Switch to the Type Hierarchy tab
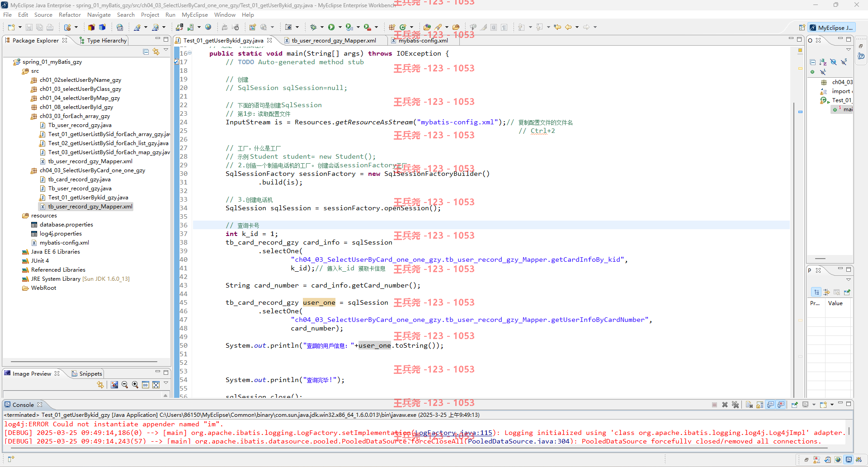Viewport: 868px width, 467px height. click(x=103, y=40)
